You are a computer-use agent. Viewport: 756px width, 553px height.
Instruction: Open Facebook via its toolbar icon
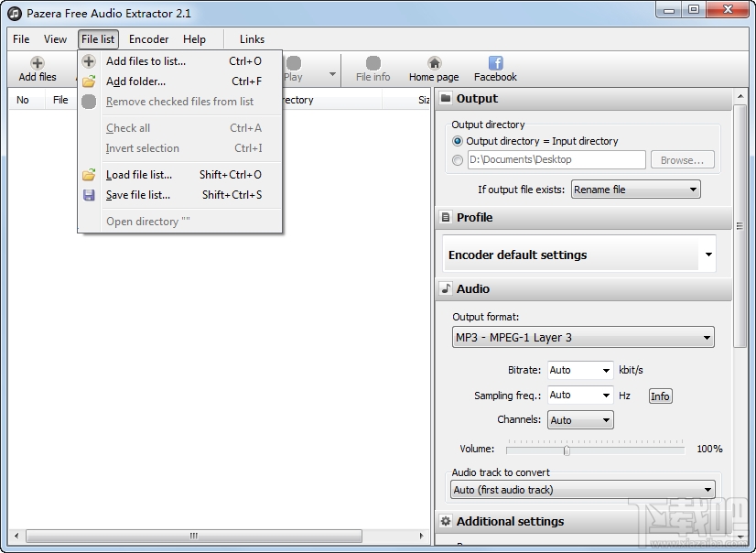click(494, 64)
